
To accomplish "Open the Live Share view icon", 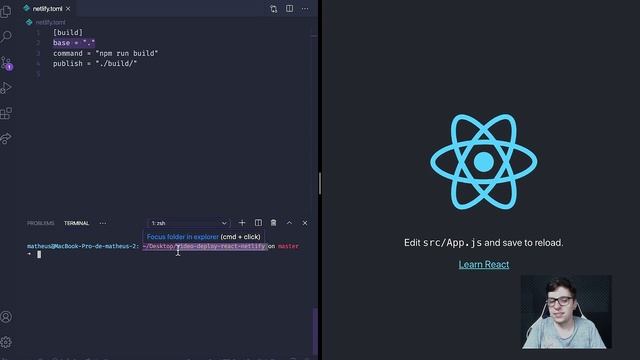I will point(6,139).
